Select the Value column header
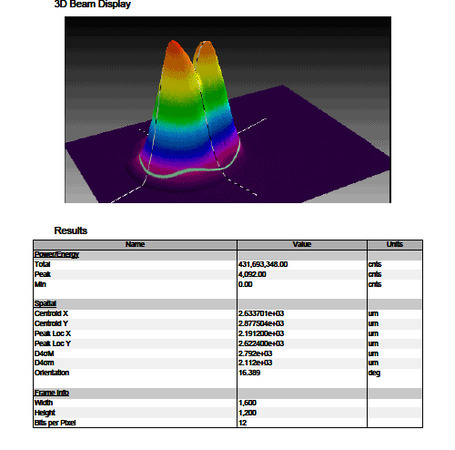Viewport: 455px width, 450px height. [x=302, y=244]
